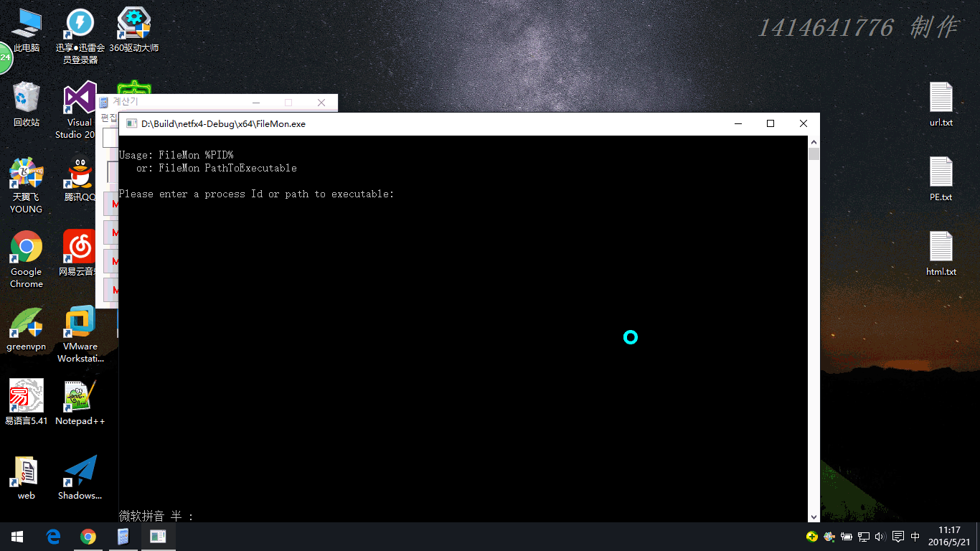The height and width of the screenshot is (551, 980).
Task: Switch to the Calculator taskbar button
Action: [123, 537]
